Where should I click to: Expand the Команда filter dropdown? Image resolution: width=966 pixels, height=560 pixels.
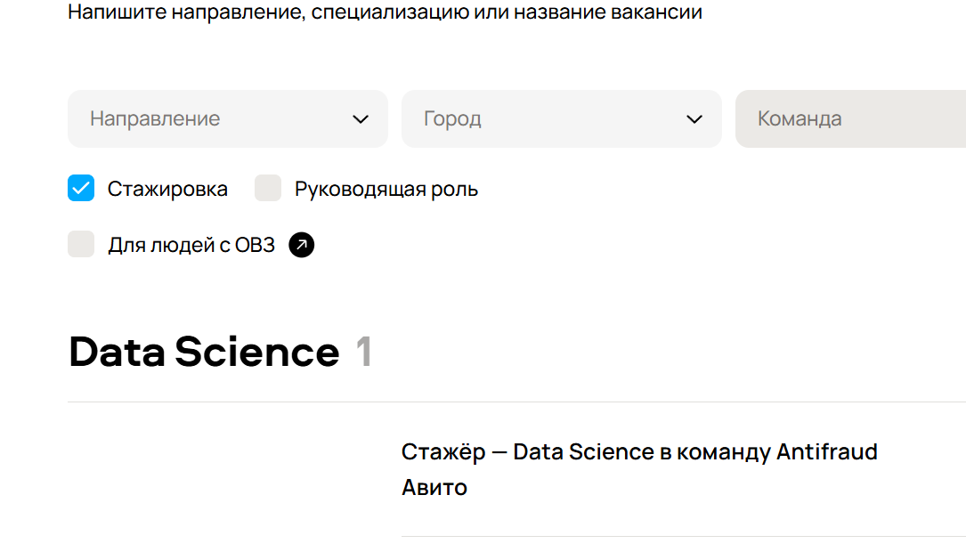851,119
